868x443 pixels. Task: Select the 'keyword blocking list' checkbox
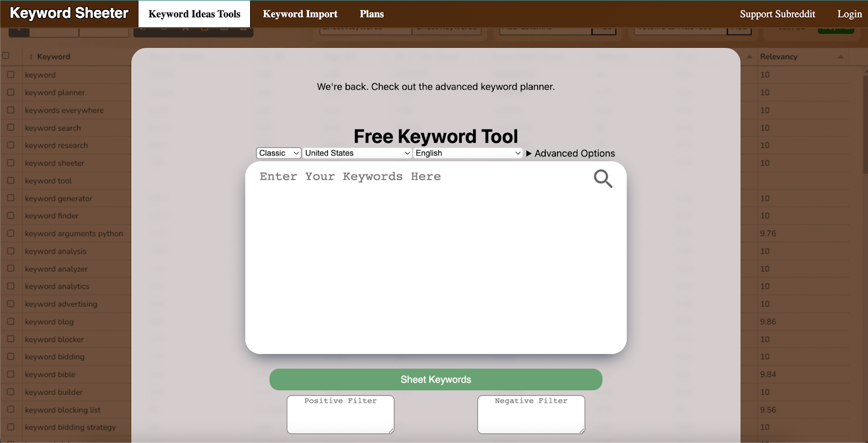(11, 409)
